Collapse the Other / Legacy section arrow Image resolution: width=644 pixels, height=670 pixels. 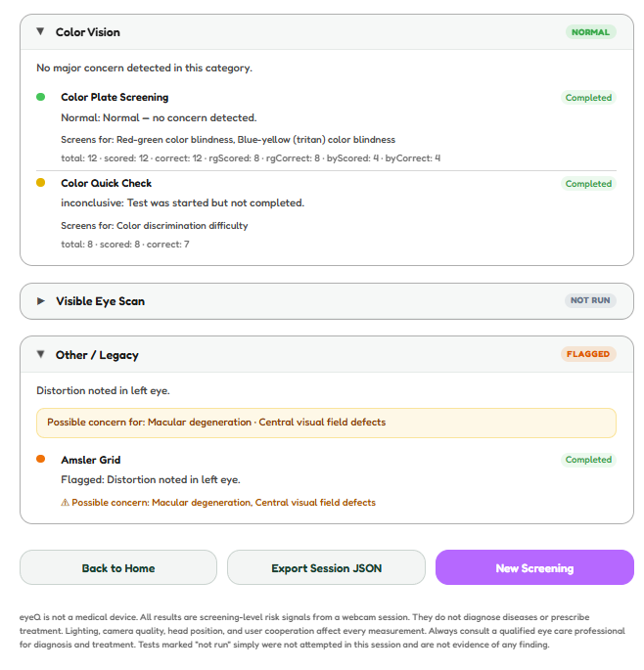pyautogui.click(x=40, y=354)
